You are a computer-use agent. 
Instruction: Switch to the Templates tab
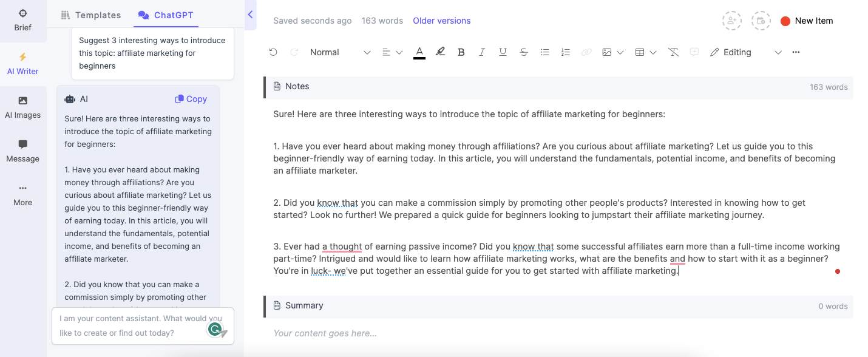[x=90, y=15]
